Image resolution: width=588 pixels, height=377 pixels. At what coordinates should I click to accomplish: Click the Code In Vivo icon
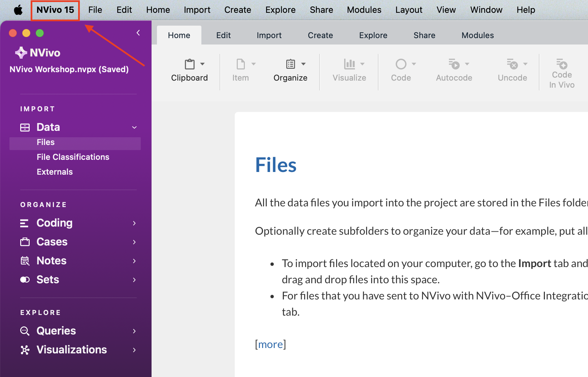coord(562,64)
